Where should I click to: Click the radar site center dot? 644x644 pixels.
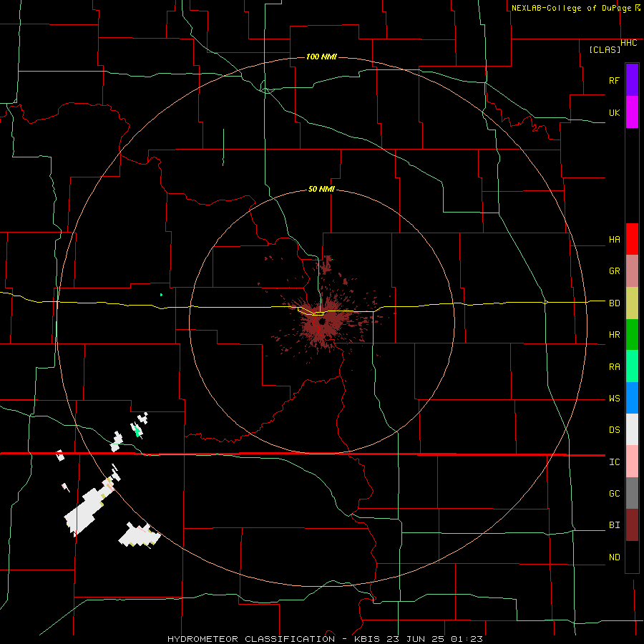click(321, 322)
